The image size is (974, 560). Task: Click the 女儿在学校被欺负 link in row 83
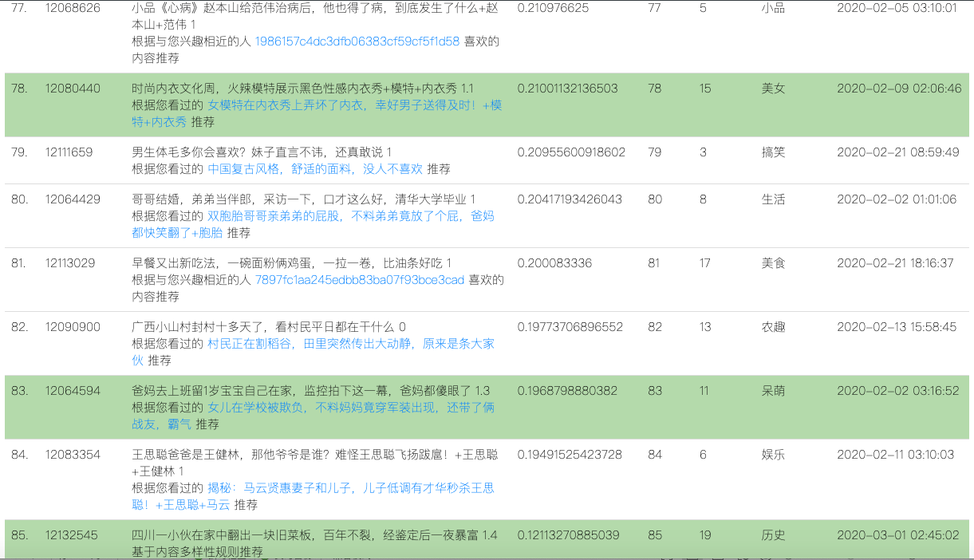click(351, 408)
